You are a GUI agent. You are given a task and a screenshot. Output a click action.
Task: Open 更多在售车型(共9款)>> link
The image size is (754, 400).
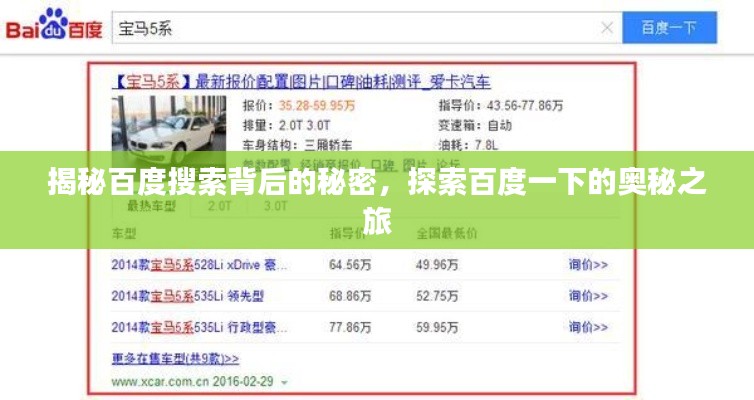click(175, 359)
